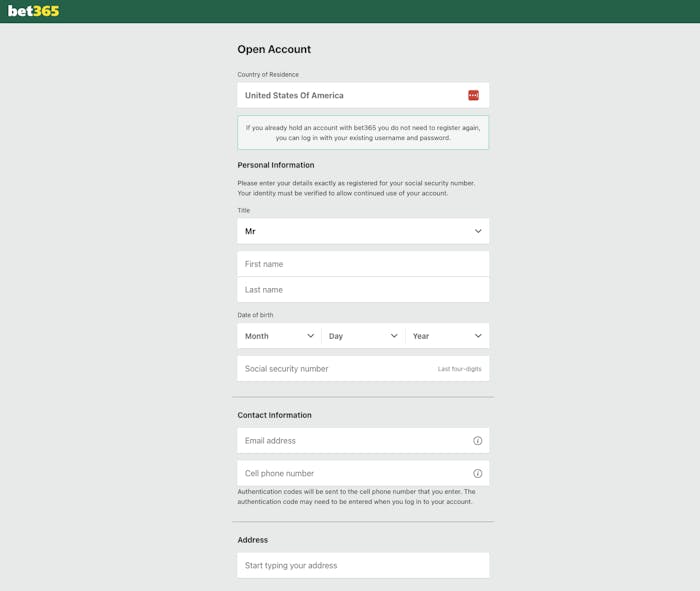Image resolution: width=700 pixels, height=591 pixels.
Task: Click the Open Account heading
Action: click(274, 49)
